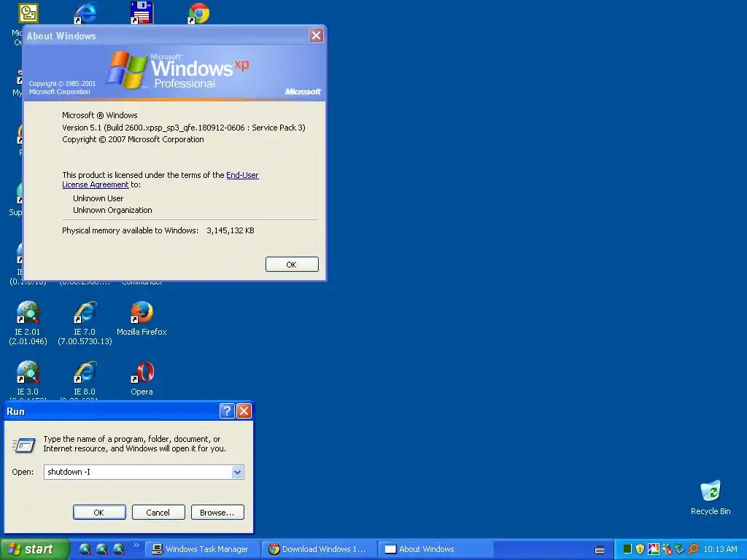Click the tray icon with red X
The width and height of the screenshot is (747, 560).
pos(667,549)
